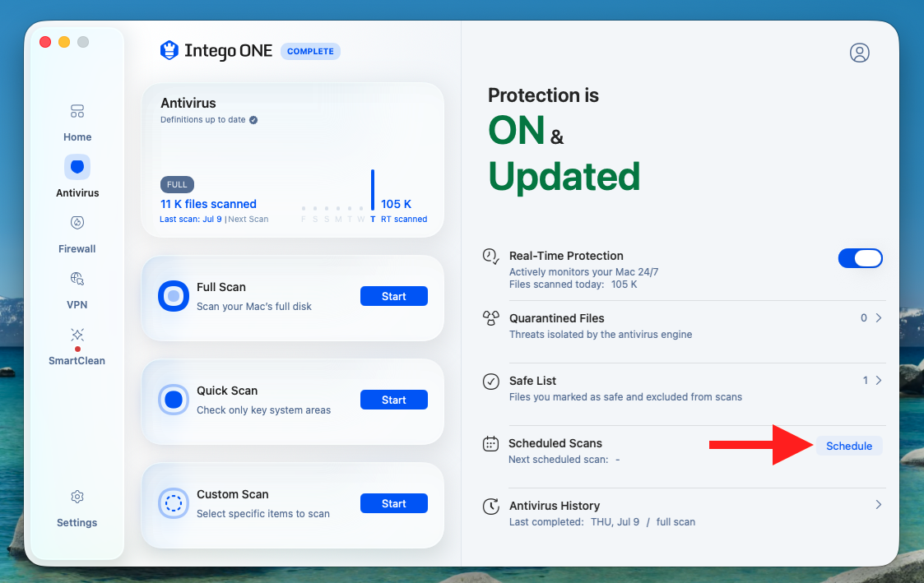
Task: Open the SmartClean sparkle icon
Action: [77, 335]
